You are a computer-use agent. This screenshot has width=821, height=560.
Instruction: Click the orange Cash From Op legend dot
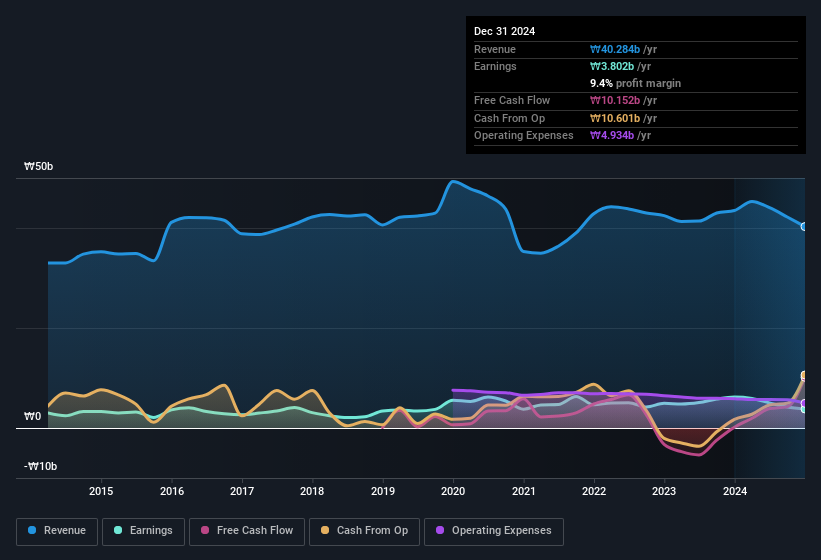point(325,530)
